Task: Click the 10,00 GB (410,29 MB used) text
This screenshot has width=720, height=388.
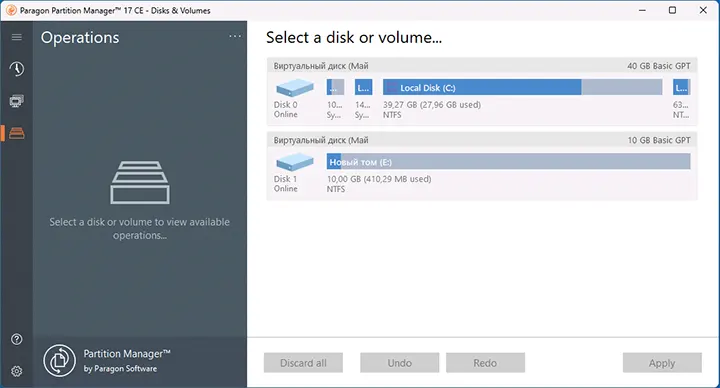Action: coord(379,179)
